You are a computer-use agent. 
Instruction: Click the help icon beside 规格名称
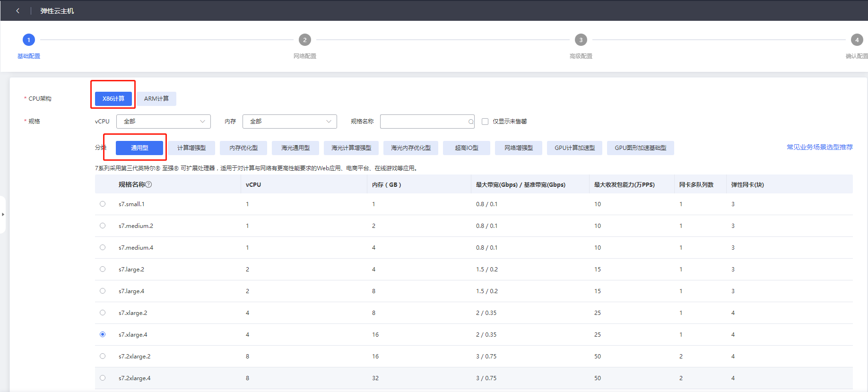pos(148,184)
